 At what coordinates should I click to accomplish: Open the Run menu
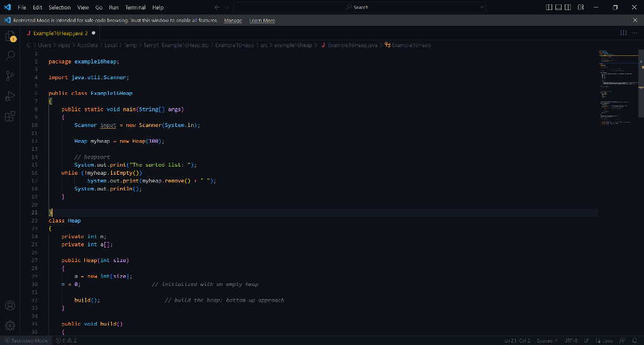(x=114, y=8)
